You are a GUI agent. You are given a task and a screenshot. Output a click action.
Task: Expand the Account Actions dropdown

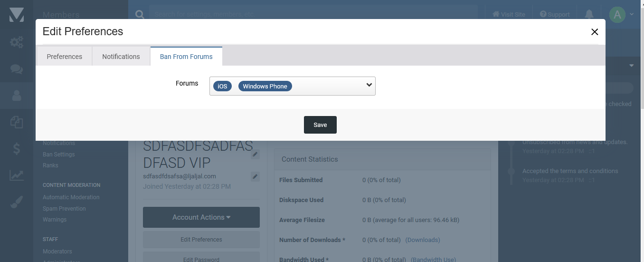click(201, 217)
